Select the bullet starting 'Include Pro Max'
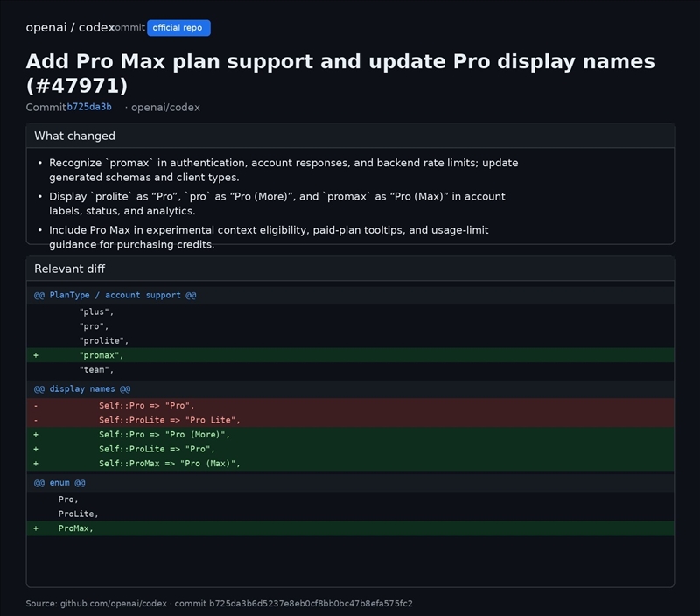 click(x=269, y=237)
